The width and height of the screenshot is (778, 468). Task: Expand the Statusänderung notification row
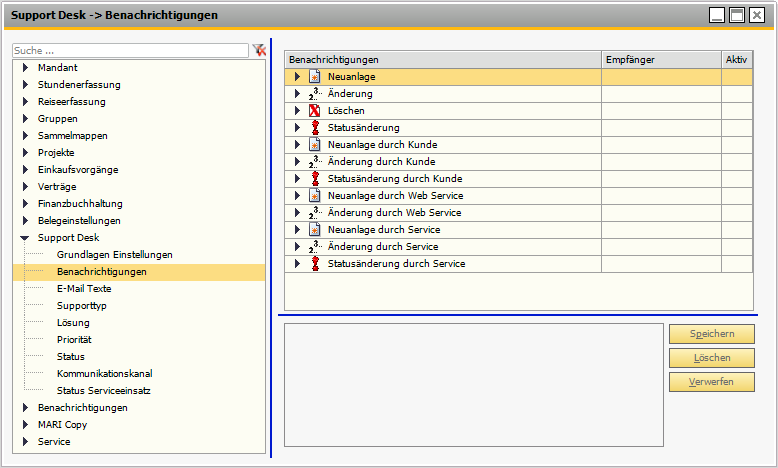(297, 128)
